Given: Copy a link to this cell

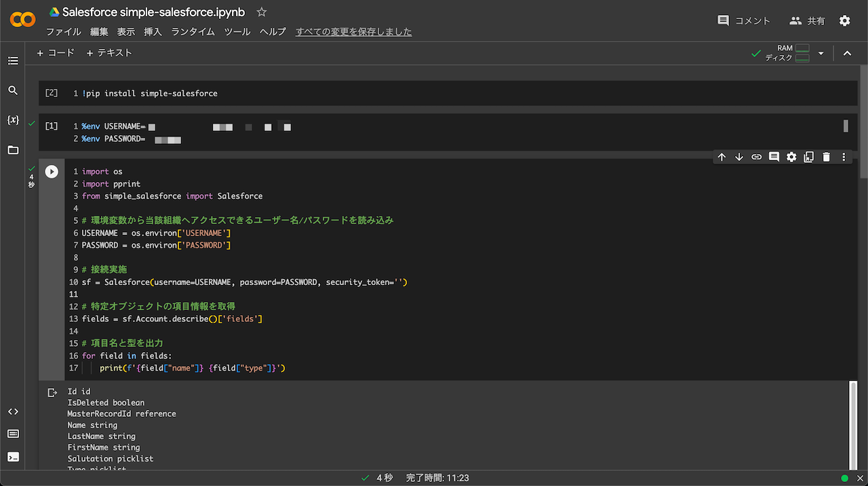Looking at the screenshot, I should tap(756, 157).
